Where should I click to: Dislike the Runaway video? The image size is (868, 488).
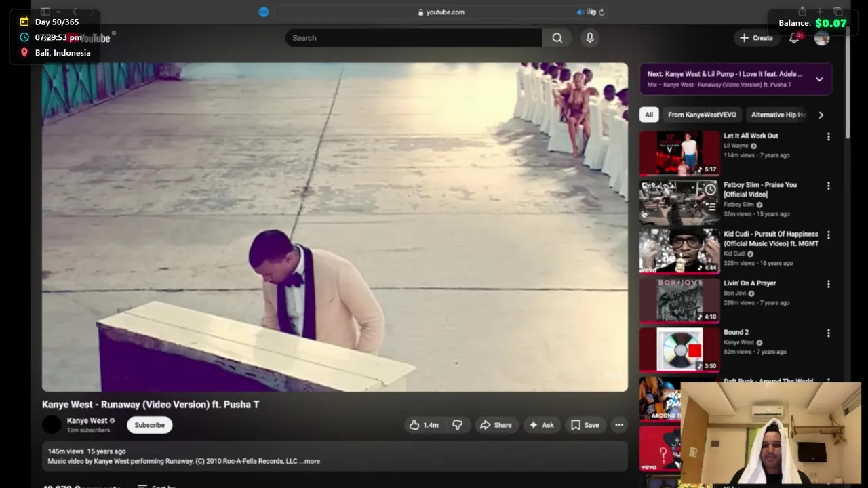coord(458,425)
